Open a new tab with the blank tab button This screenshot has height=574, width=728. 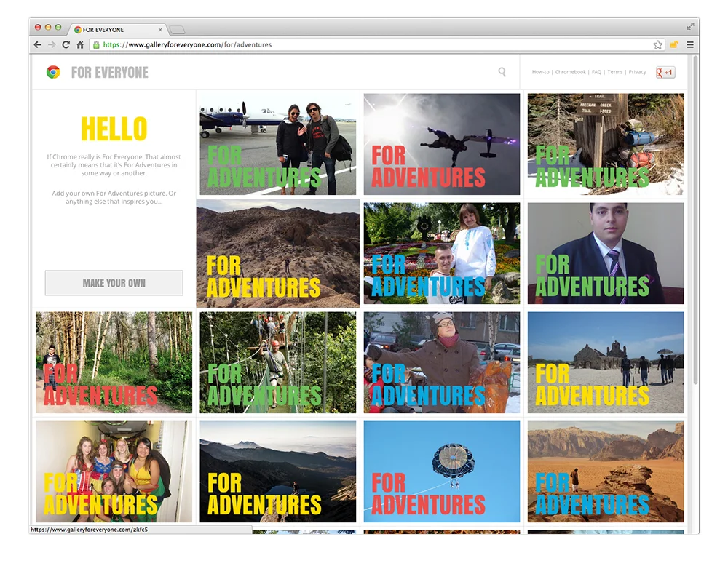pyautogui.click(x=177, y=30)
